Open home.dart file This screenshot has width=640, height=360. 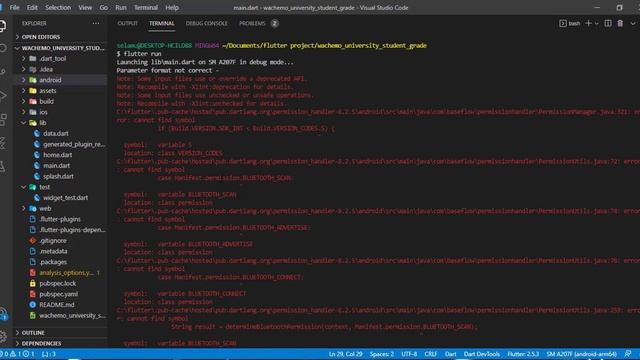click(x=57, y=155)
